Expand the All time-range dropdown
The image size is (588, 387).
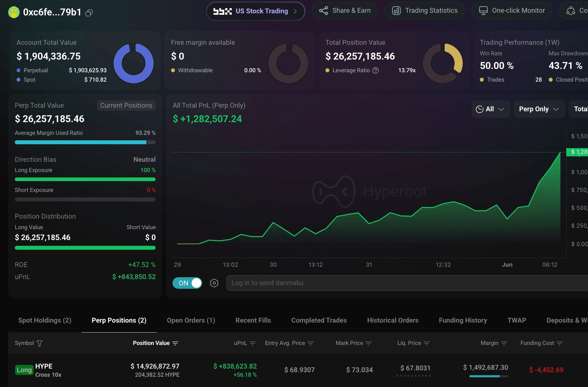click(491, 109)
